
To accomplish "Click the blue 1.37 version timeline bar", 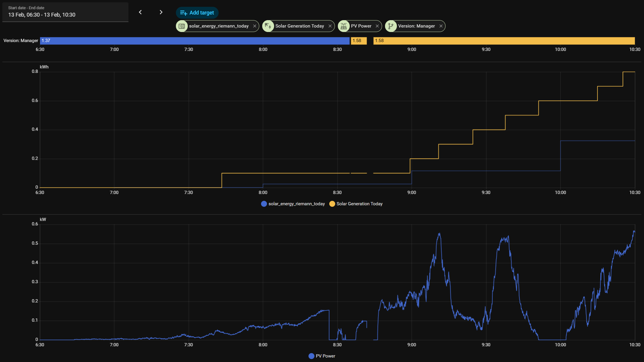I will tap(195, 41).
